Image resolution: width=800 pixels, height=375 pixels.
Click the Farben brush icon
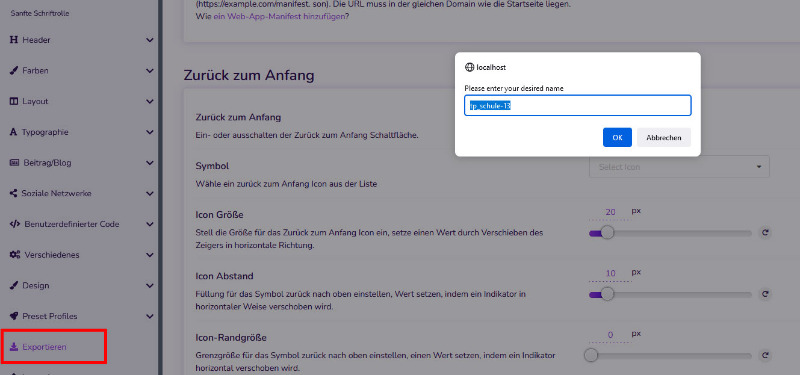click(x=14, y=71)
